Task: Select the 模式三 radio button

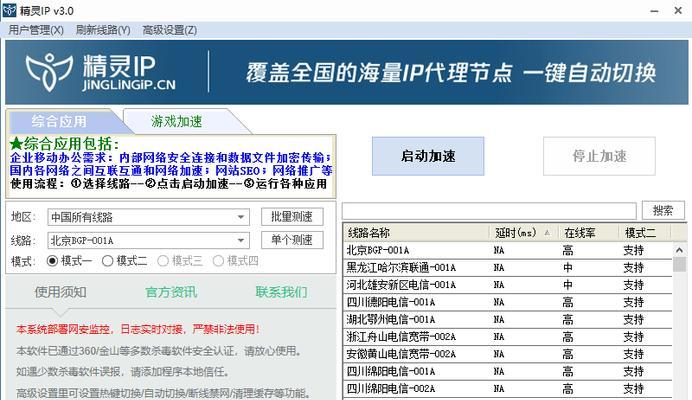Action: 163,261
